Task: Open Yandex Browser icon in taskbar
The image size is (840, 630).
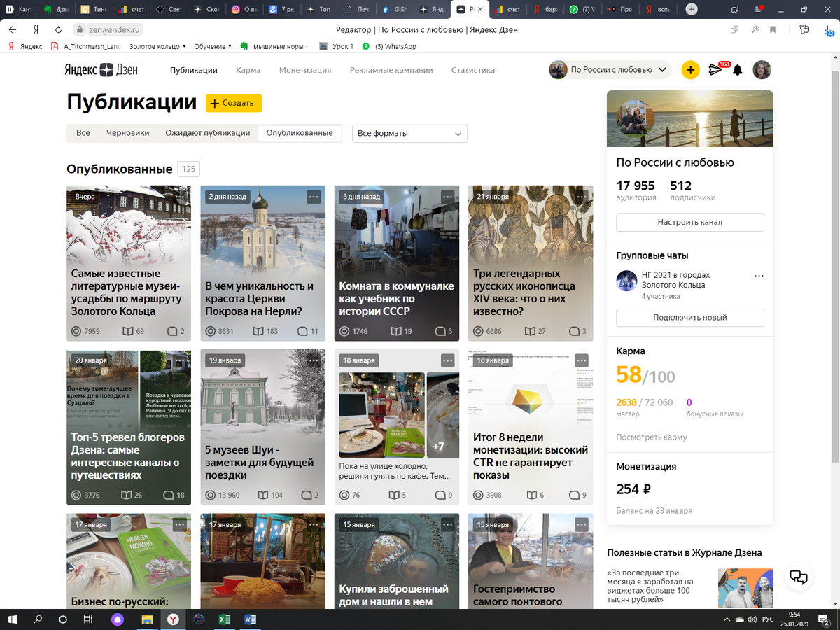Action: coord(172,619)
